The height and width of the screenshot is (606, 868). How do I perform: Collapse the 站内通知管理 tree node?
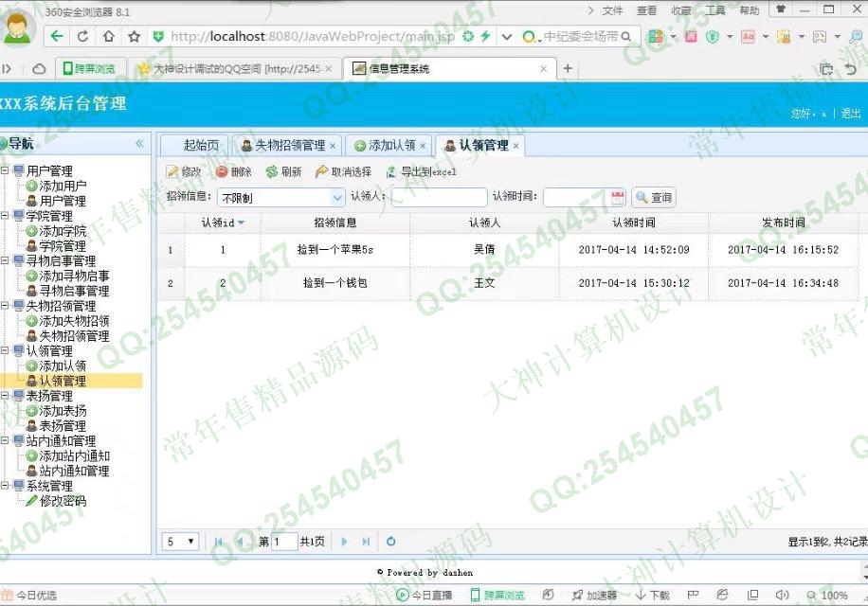(x=5, y=440)
